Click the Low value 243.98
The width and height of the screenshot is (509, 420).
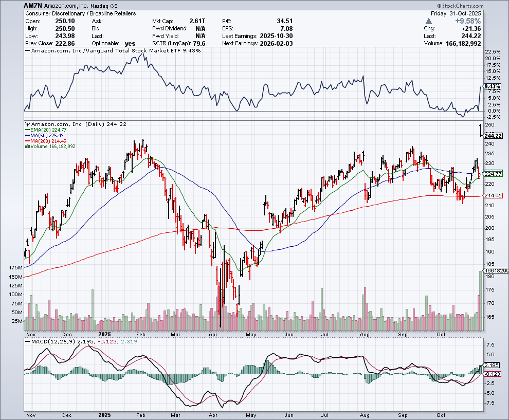click(65, 36)
